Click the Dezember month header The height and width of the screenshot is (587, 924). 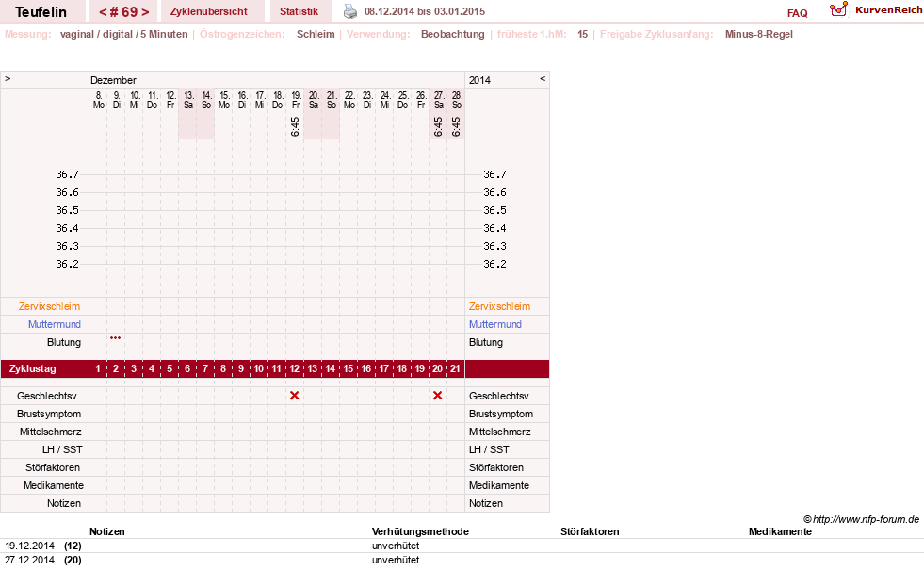[x=113, y=80]
